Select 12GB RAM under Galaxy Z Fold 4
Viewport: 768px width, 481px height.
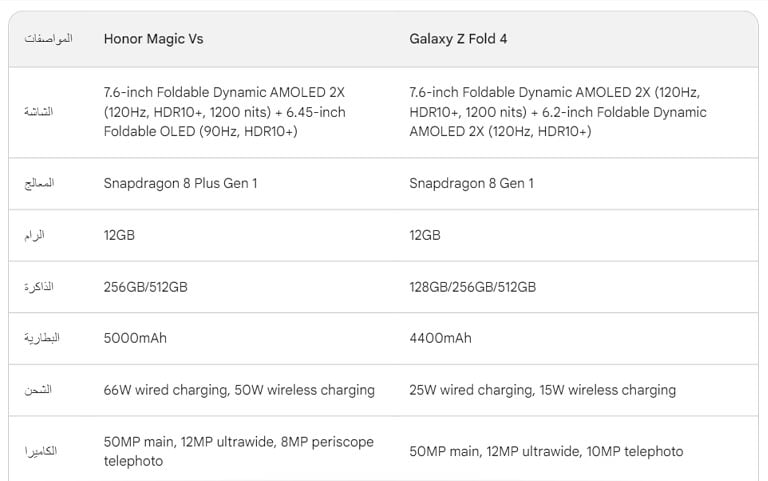coord(425,236)
